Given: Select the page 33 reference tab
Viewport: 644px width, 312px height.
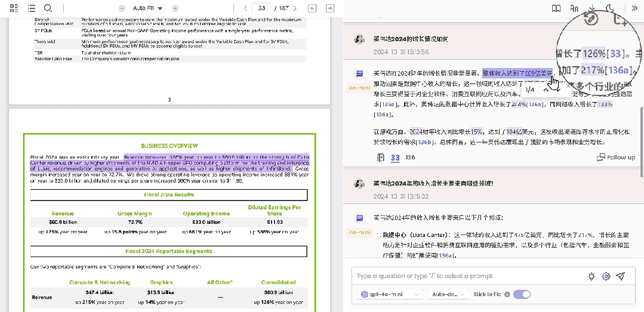Looking at the screenshot, I should (x=395, y=157).
